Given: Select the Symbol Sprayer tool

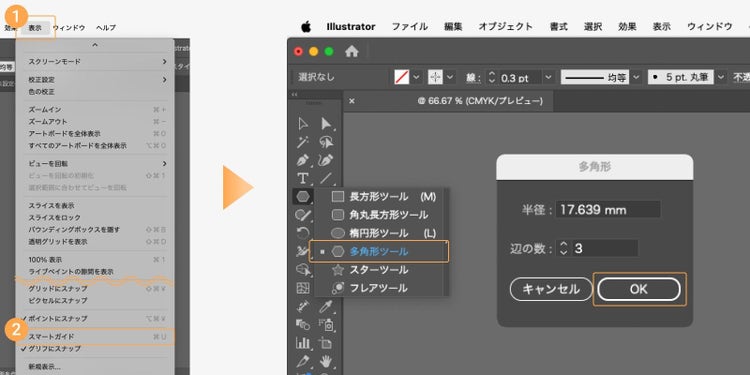Looking at the screenshot, I should (326, 324).
